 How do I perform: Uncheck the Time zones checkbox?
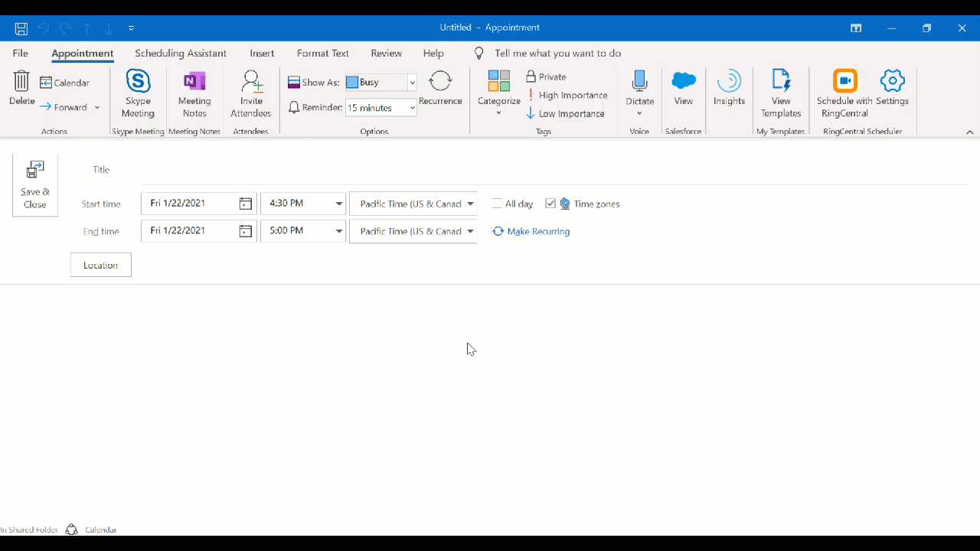click(550, 204)
